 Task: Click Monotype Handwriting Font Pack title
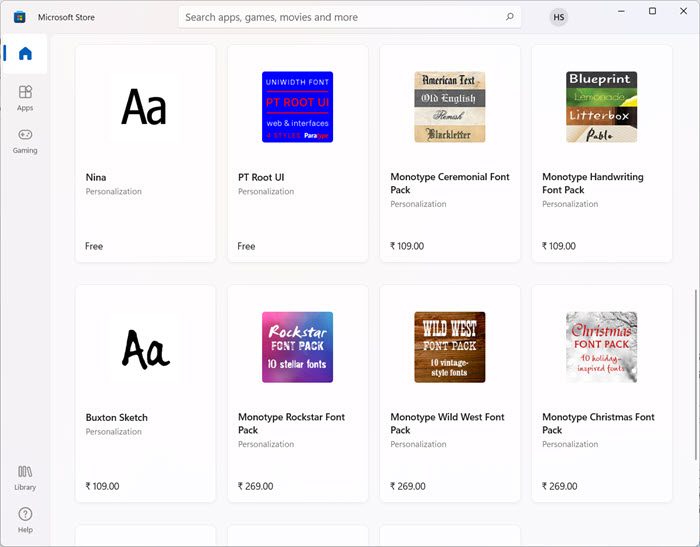[x=592, y=183]
